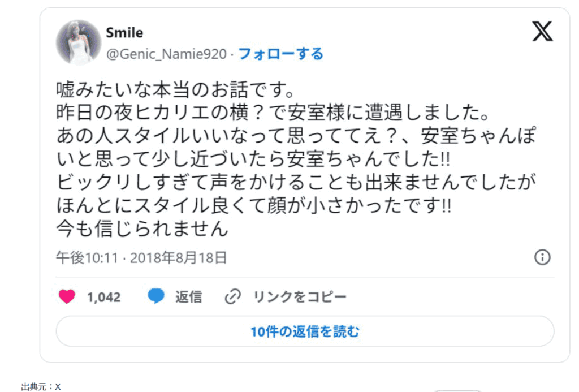Viewport: 579px width, 392px height.
Task: Click the 返信 reply label
Action: tap(188, 297)
